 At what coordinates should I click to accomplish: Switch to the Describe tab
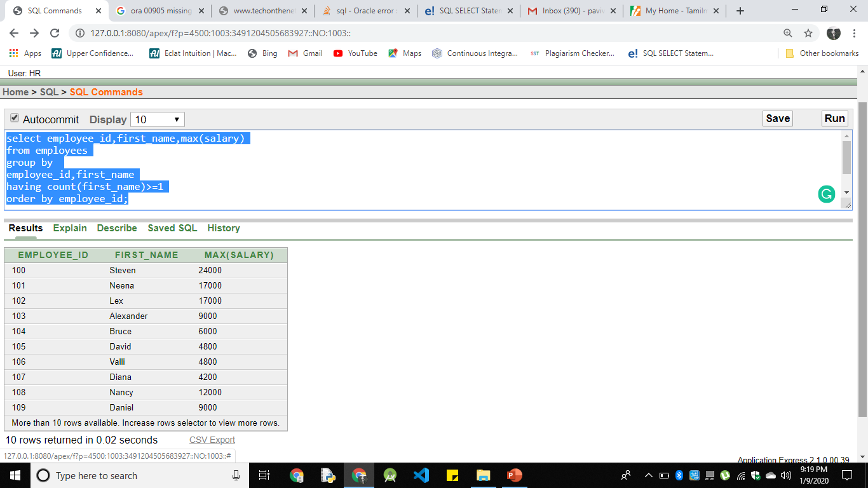tap(117, 228)
